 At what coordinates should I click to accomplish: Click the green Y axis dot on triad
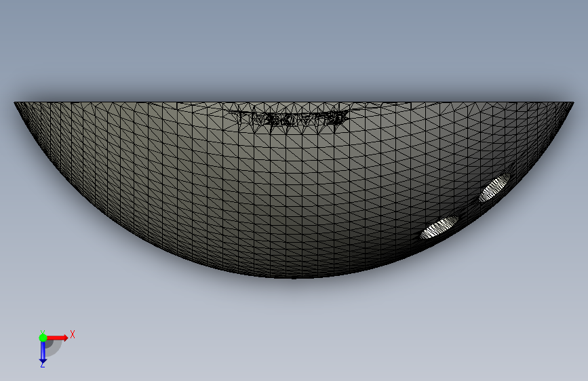(x=43, y=338)
